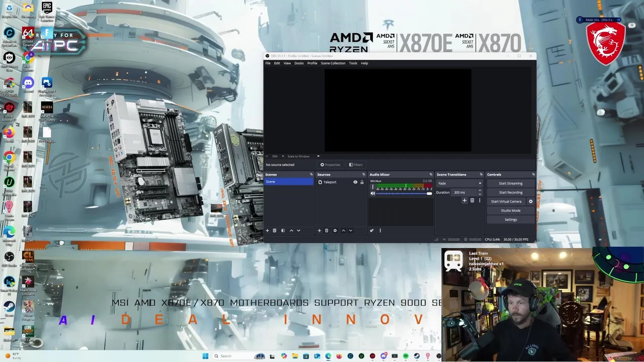Delete selected source with Sources trash icon

tap(326, 230)
